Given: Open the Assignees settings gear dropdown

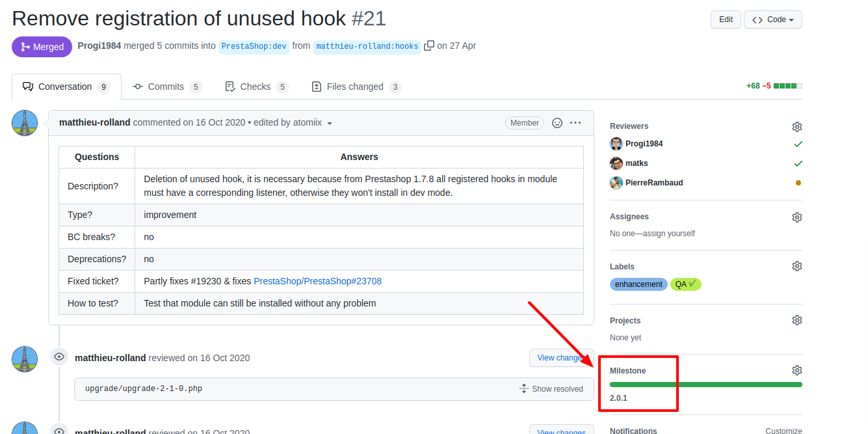Looking at the screenshot, I should 797,217.
